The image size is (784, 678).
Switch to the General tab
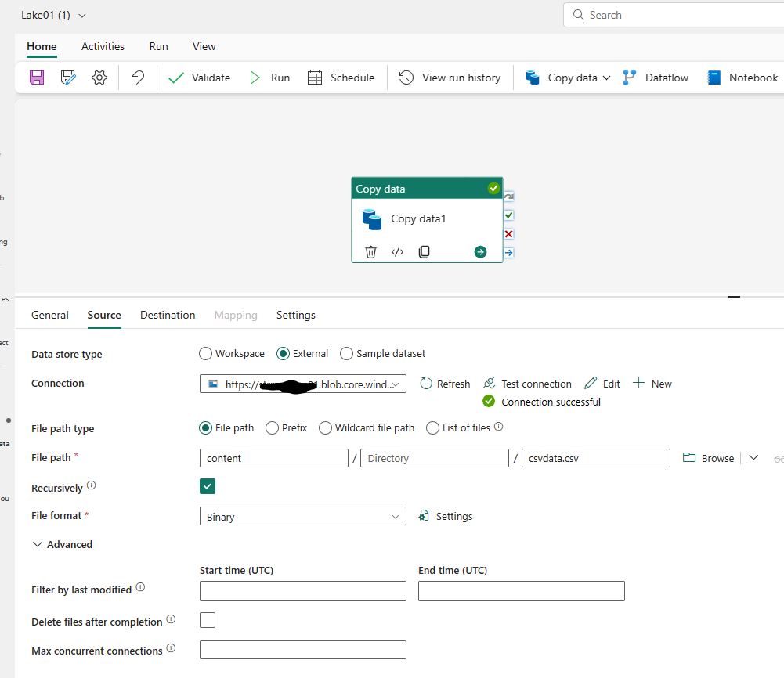[50, 315]
